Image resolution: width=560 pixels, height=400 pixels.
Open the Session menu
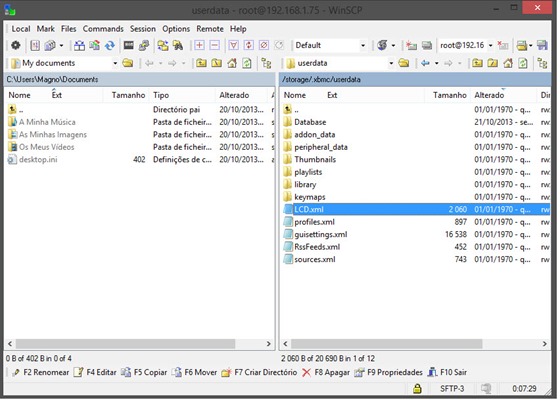[x=142, y=29]
